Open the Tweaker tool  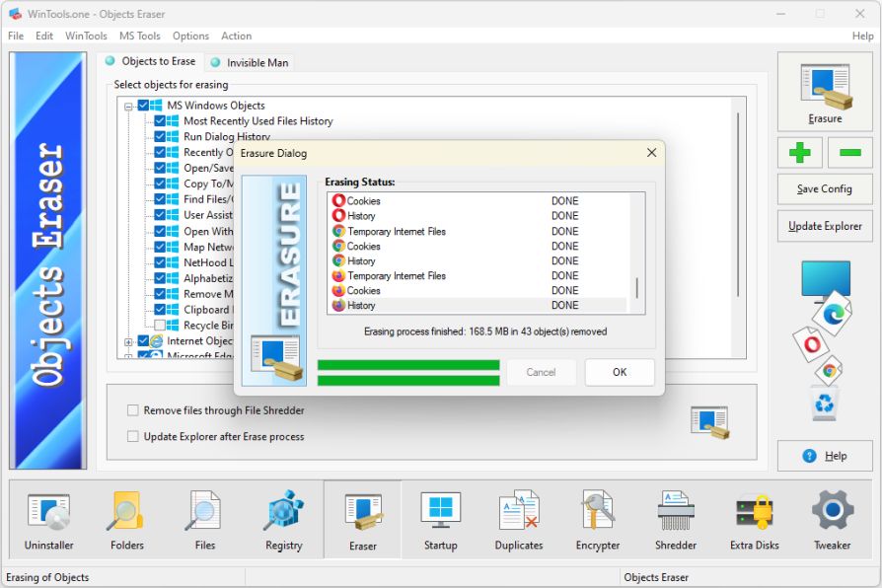833,520
